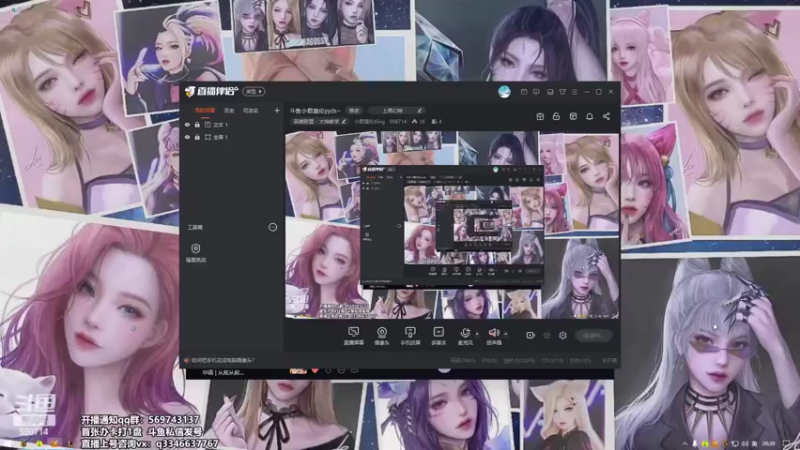Toggle visibility eye of 全屏 1 layer
This screenshot has height=450, width=800.
tap(187, 137)
